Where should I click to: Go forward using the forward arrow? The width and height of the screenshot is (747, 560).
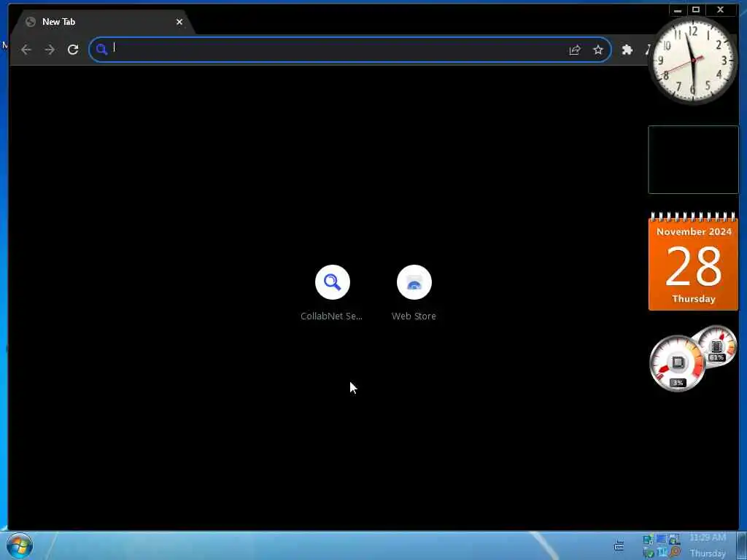[50, 50]
